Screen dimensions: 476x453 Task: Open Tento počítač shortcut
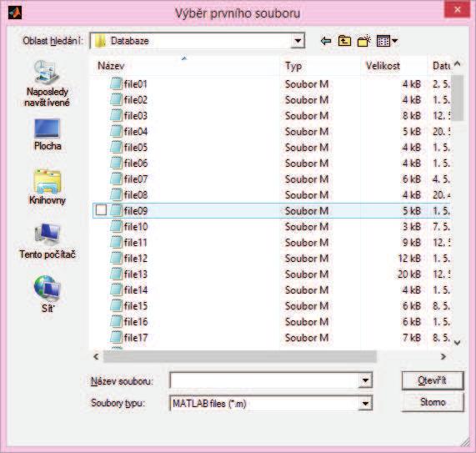point(48,241)
